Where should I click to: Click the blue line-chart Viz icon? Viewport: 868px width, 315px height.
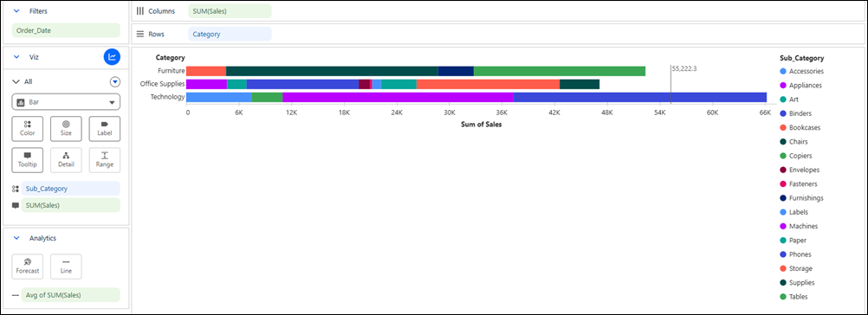(x=112, y=56)
